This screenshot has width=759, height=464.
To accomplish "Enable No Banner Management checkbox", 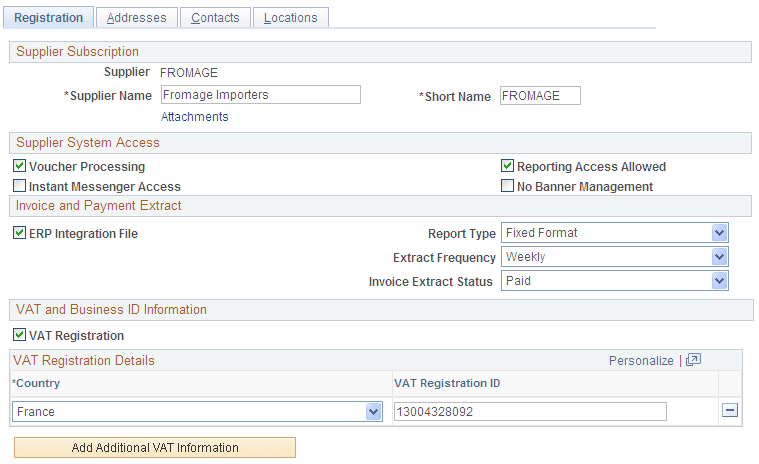I will click(507, 186).
